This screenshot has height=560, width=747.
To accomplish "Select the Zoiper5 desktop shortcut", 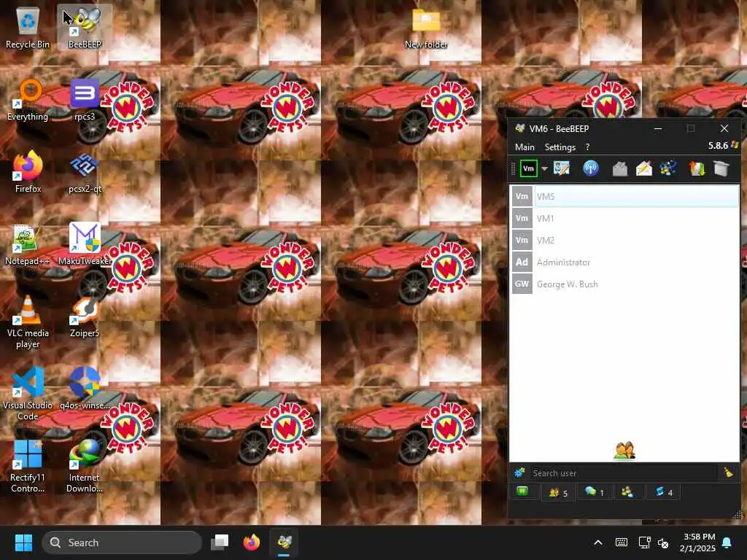I will (85, 317).
